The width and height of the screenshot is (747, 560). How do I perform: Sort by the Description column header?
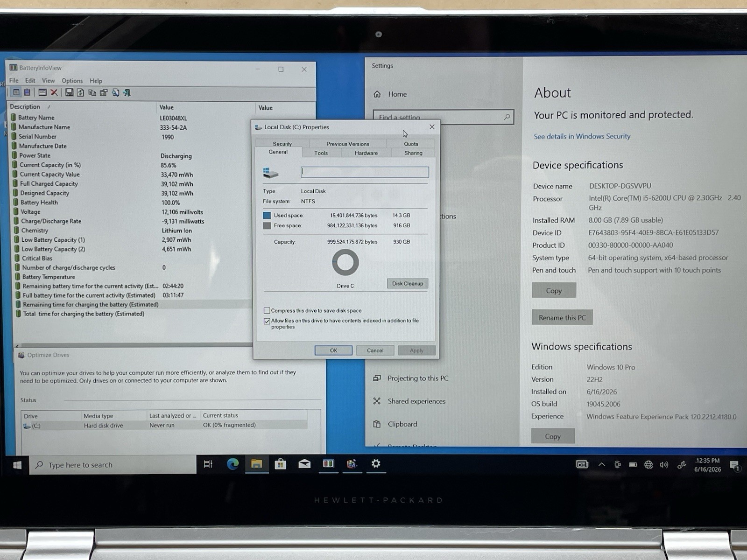tap(83, 107)
